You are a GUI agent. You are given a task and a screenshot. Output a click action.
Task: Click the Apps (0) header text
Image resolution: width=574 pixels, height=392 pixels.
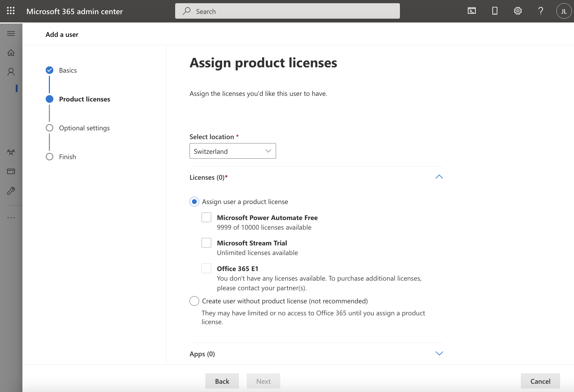[x=202, y=354]
